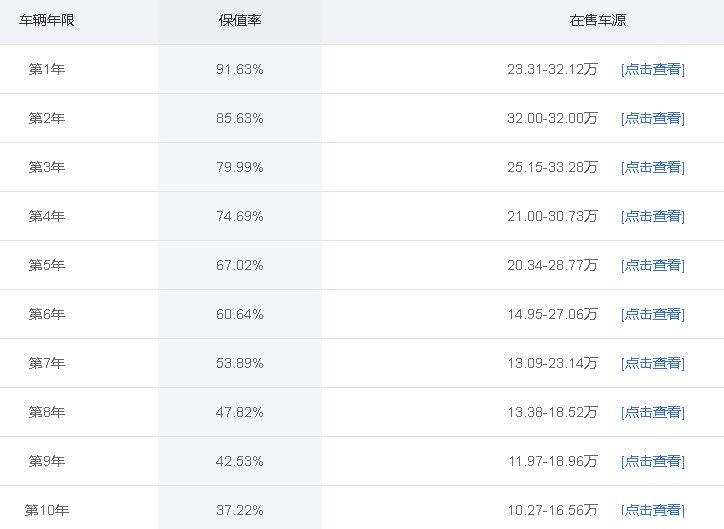Click the 在售车源 column header
Viewport: 724px width, 529px height.
click(598, 20)
